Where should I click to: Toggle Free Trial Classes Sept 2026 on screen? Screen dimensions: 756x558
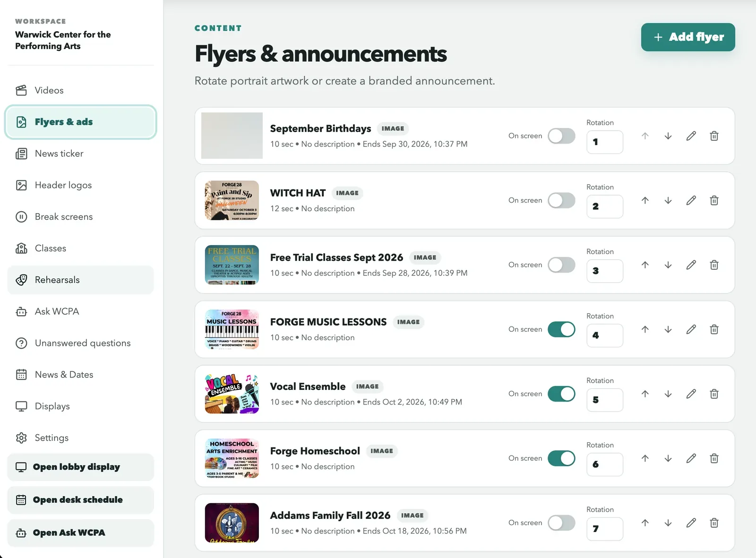point(561,265)
